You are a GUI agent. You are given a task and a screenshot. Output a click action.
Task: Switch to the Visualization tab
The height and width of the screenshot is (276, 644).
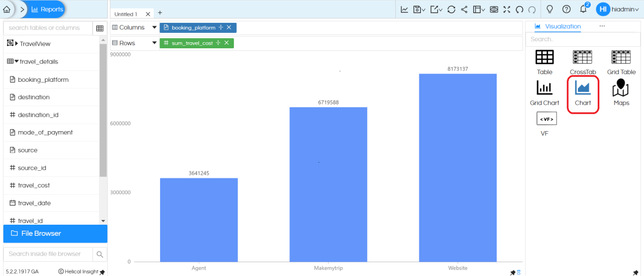[558, 26]
